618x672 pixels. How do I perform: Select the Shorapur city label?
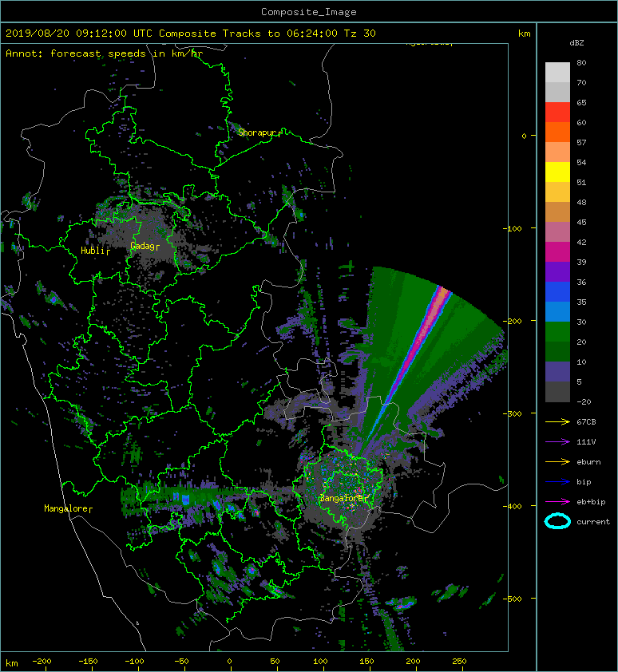click(x=259, y=132)
